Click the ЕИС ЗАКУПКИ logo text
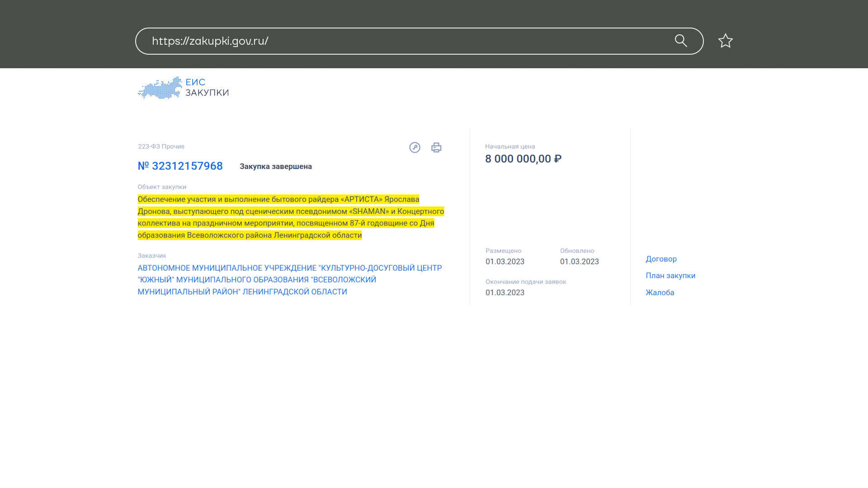The height and width of the screenshot is (488, 868). pos(207,88)
